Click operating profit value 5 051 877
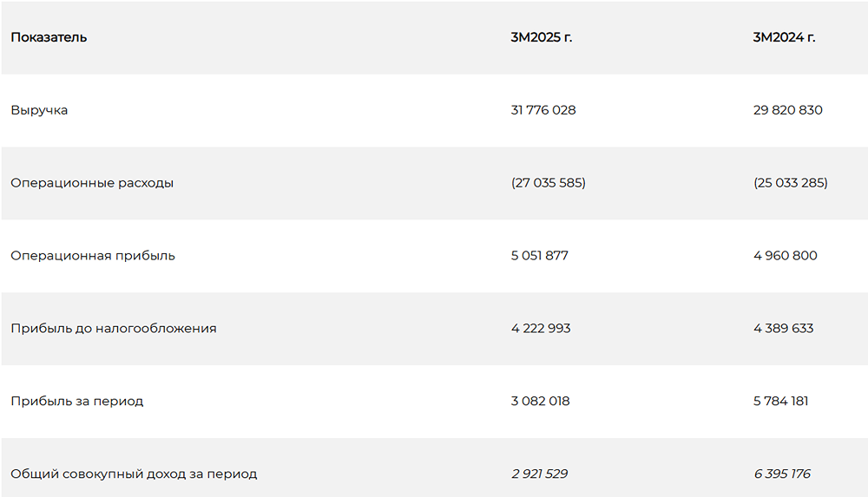 [540, 256]
